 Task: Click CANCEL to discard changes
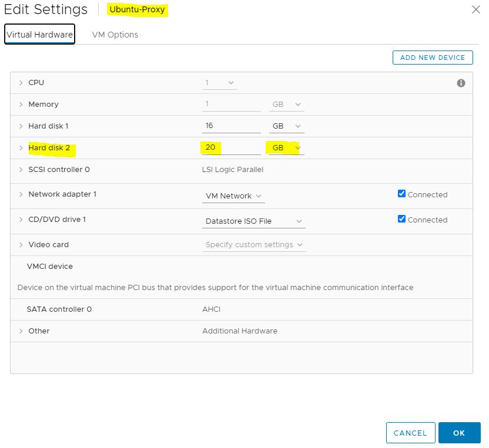pyautogui.click(x=410, y=433)
